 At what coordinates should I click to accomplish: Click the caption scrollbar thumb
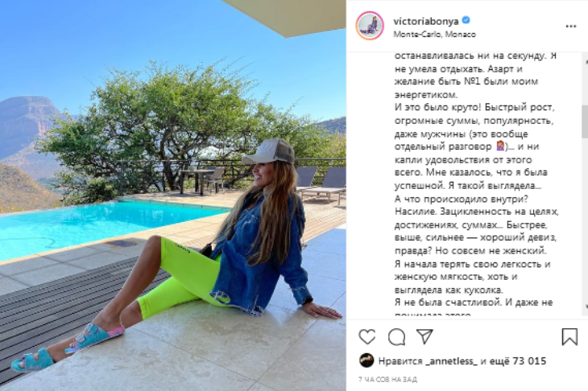click(x=585, y=121)
